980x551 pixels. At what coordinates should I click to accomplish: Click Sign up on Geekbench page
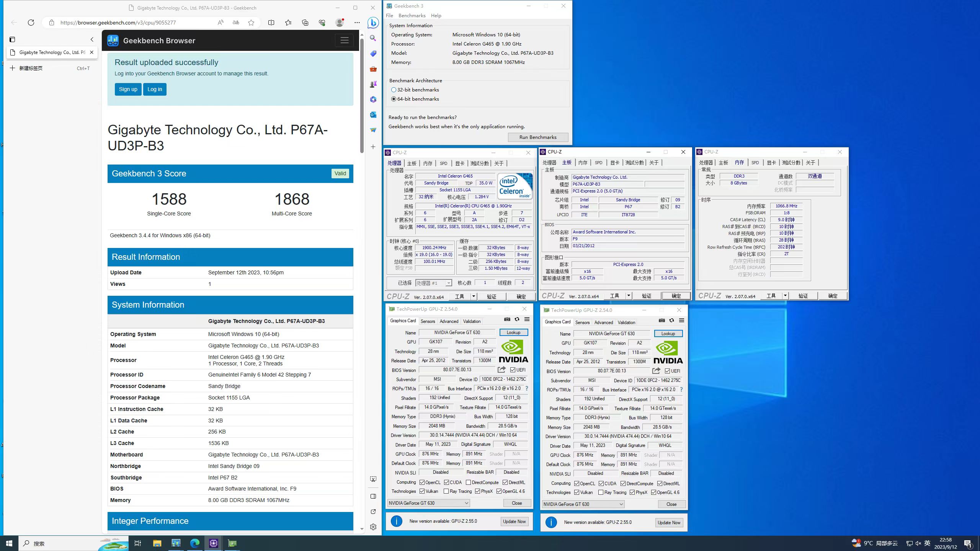click(128, 89)
